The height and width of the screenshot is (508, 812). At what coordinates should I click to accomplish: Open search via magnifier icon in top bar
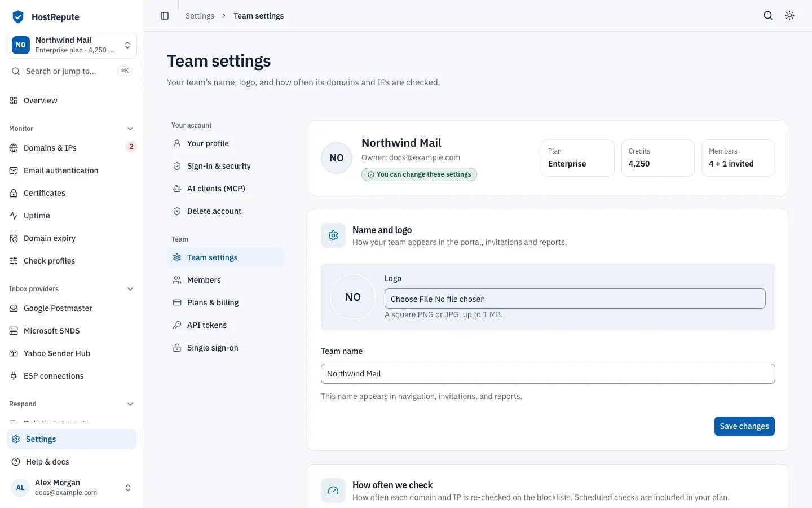point(768,16)
